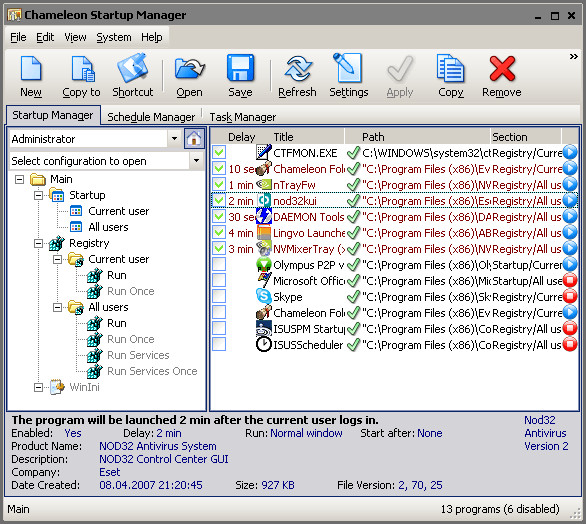
Task: Open the System menu
Action: 114,37
